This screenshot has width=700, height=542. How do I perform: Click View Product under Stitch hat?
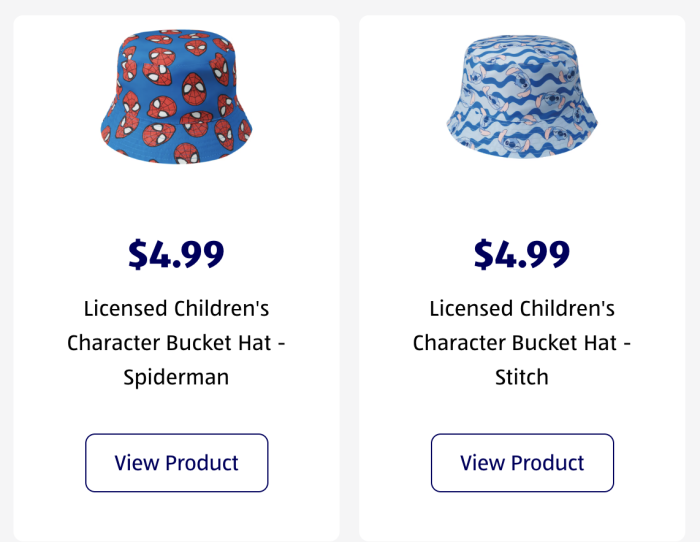[x=522, y=463]
